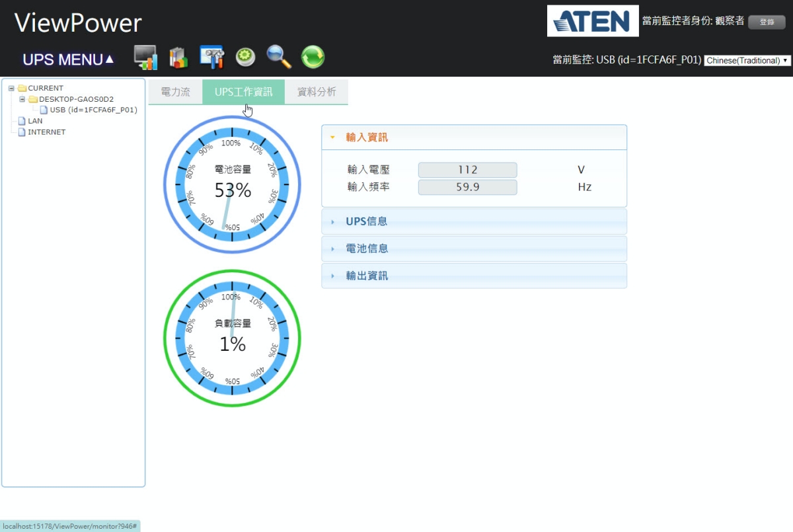This screenshot has height=532, width=793.
Task: Click the CURRENT folder icon
Action: click(22, 88)
